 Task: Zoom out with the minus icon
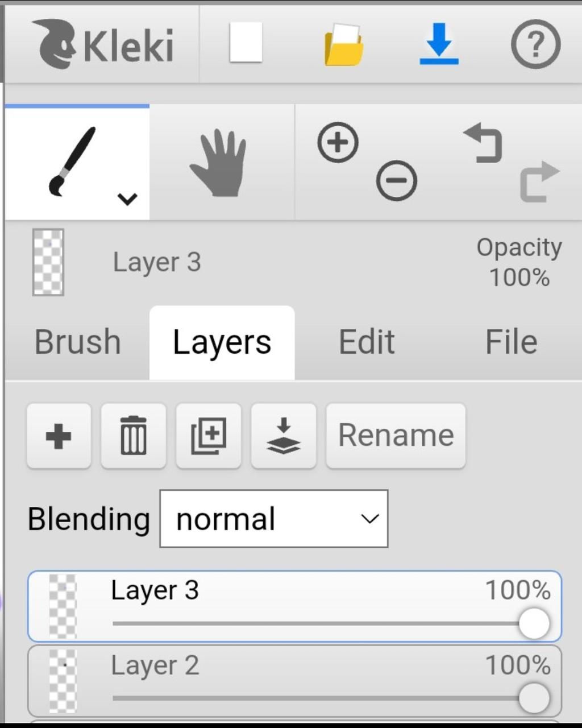(396, 181)
